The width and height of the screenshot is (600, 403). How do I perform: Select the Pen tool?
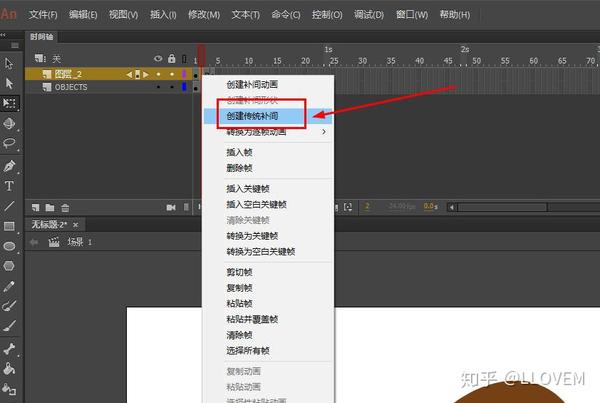[x=9, y=166]
